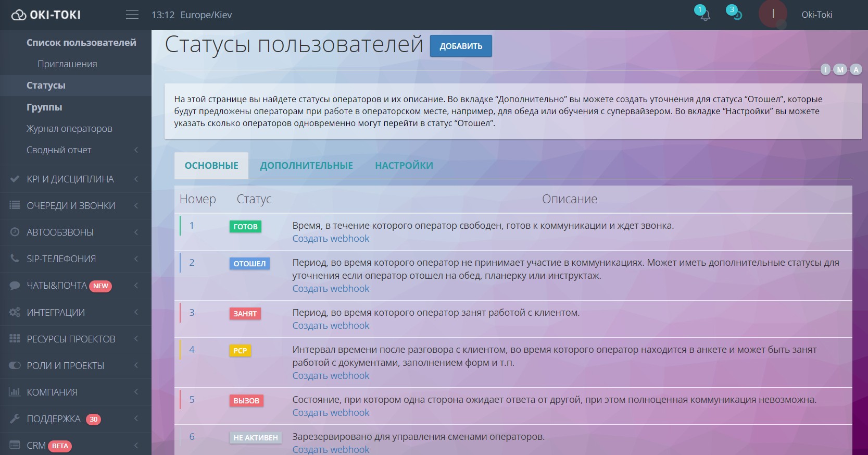Image resolution: width=868 pixels, height=455 pixels.
Task: Click the Интеграции gears icon
Action: pos(15,312)
